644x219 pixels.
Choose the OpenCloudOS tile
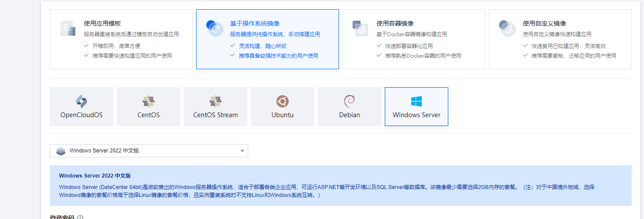pyautogui.click(x=82, y=107)
